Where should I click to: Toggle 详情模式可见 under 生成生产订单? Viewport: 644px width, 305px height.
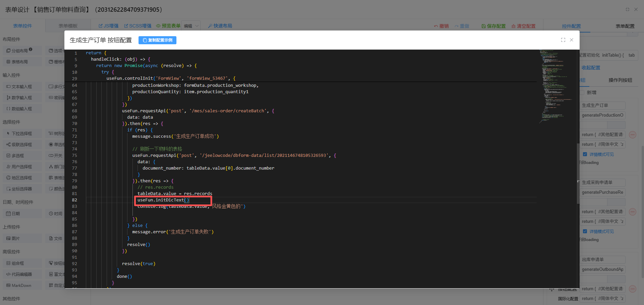click(585, 155)
